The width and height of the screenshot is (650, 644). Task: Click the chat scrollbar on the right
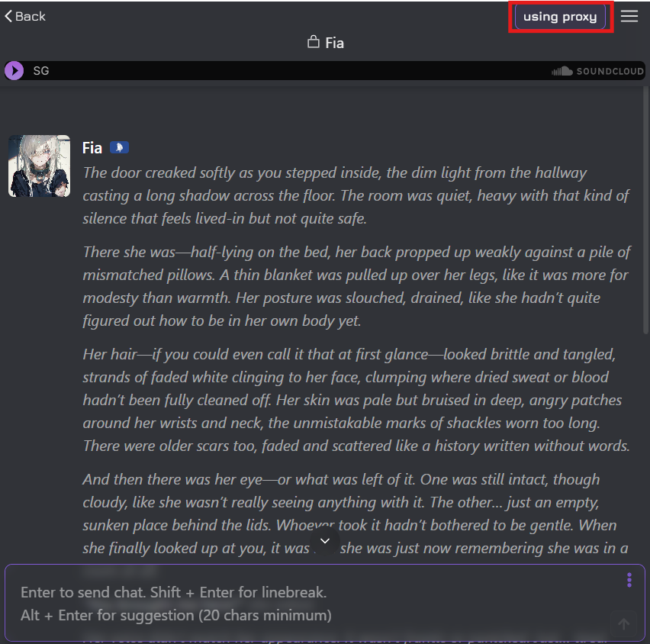(646, 209)
